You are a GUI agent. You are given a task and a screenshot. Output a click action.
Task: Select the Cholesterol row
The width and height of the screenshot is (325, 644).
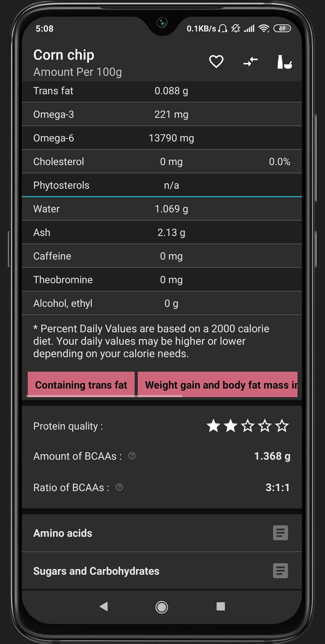tap(162, 161)
